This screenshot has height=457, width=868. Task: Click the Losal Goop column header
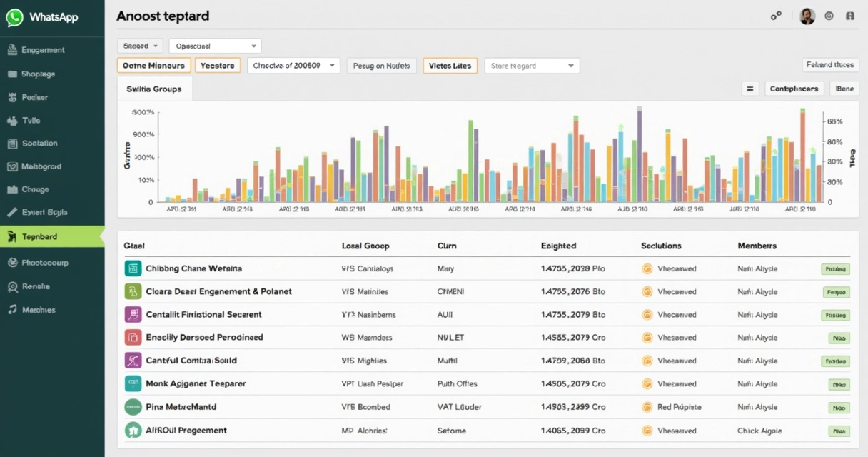[x=365, y=246]
